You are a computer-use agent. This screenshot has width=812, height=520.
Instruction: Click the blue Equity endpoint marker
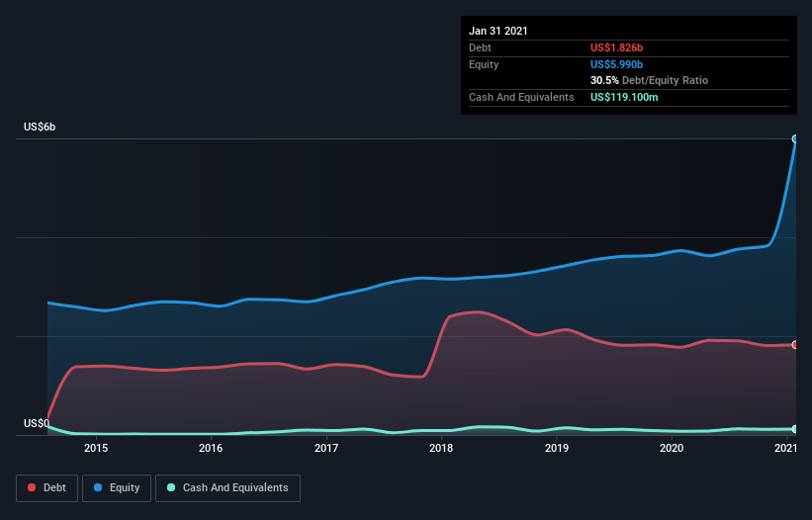(795, 138)
